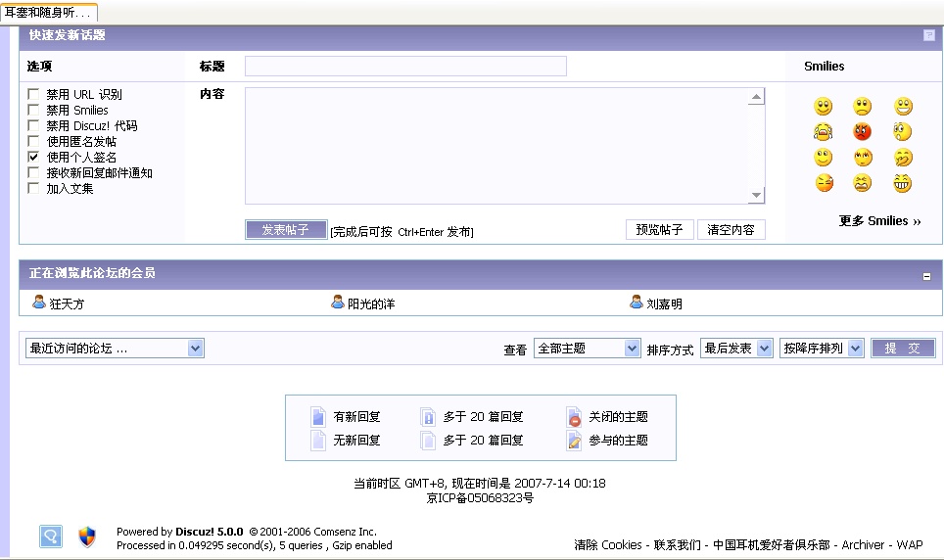Screen dimensions: 944x560
Task: Click the 京ICP备05068323号 text
Action: [x=480, y=498]
